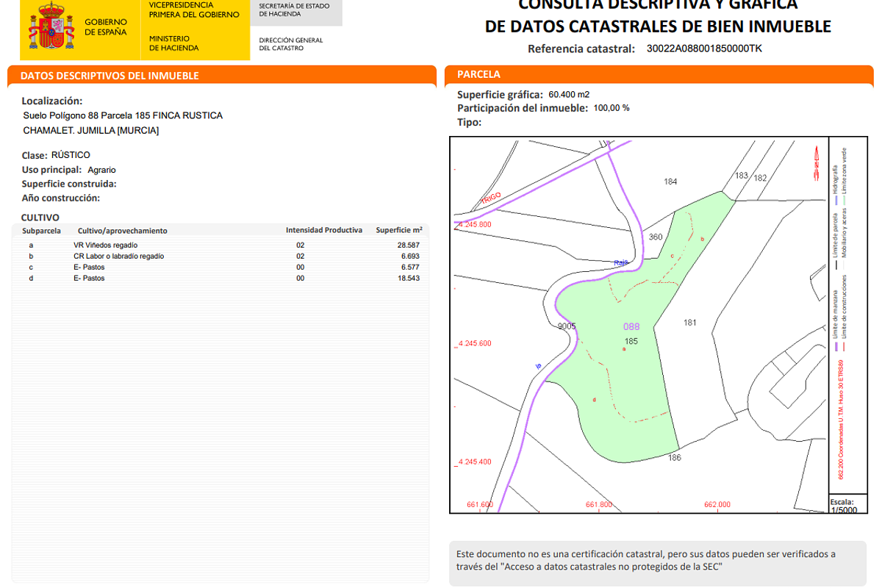Click parcel 185 label in green area
The image size is (882, 588).
pyautogui.click(x=631, y=341)
